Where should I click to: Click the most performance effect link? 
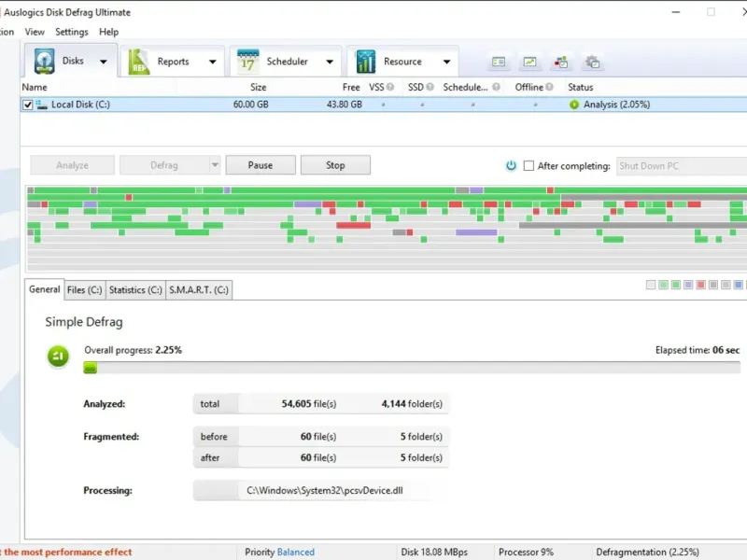point(65,552)
